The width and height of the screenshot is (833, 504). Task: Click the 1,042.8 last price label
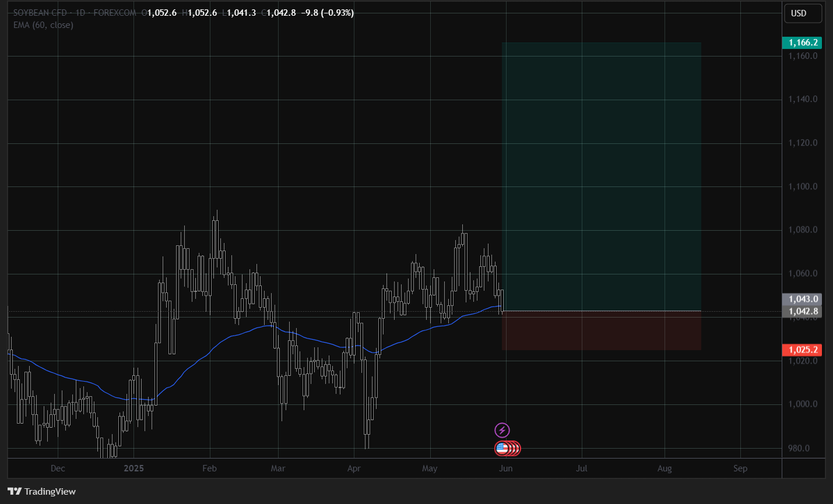802,311
